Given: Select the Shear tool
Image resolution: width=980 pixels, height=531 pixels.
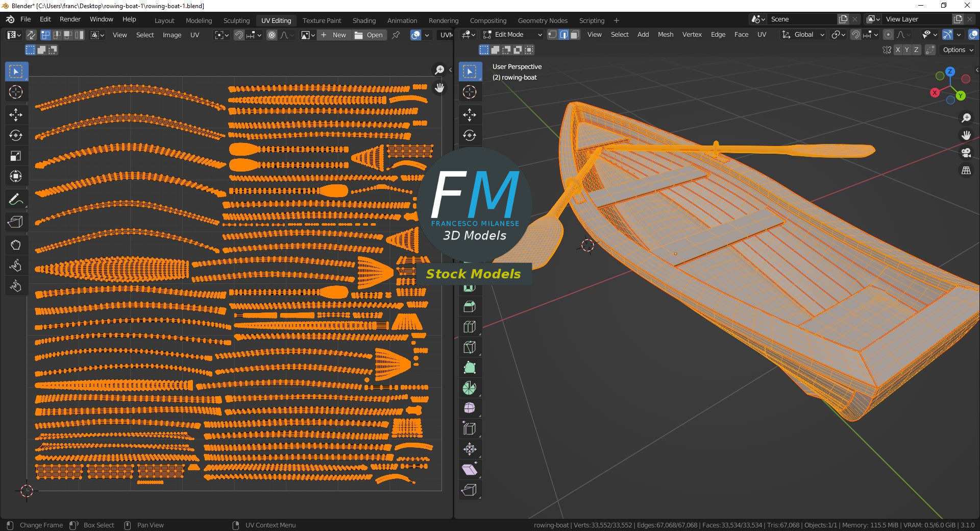Looking at the screenshot, I should click(470, 470).
